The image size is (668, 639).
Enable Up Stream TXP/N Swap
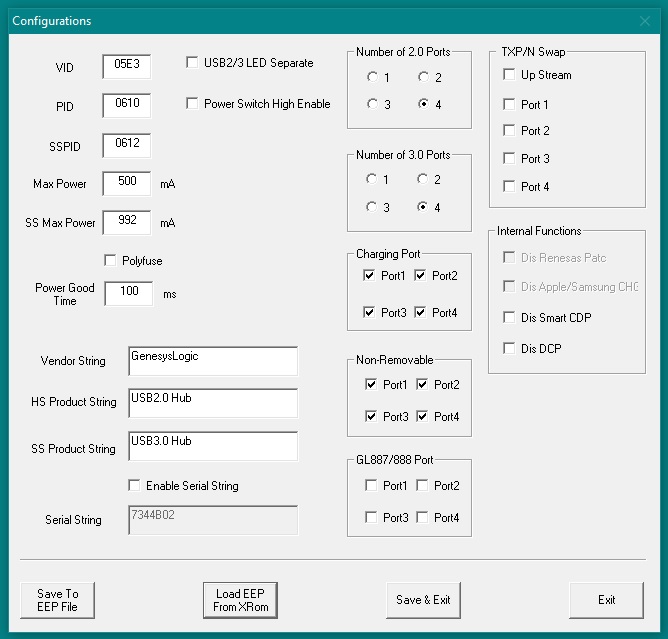coord(510,75)
